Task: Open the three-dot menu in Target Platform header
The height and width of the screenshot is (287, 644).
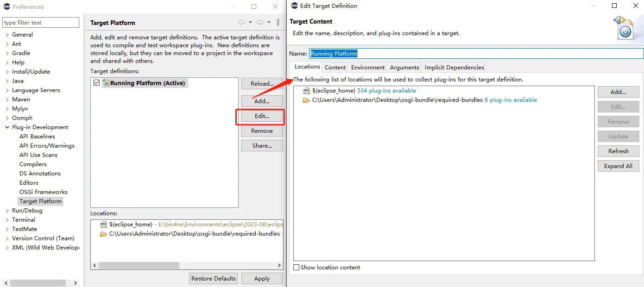Action: tap(278, 22)
